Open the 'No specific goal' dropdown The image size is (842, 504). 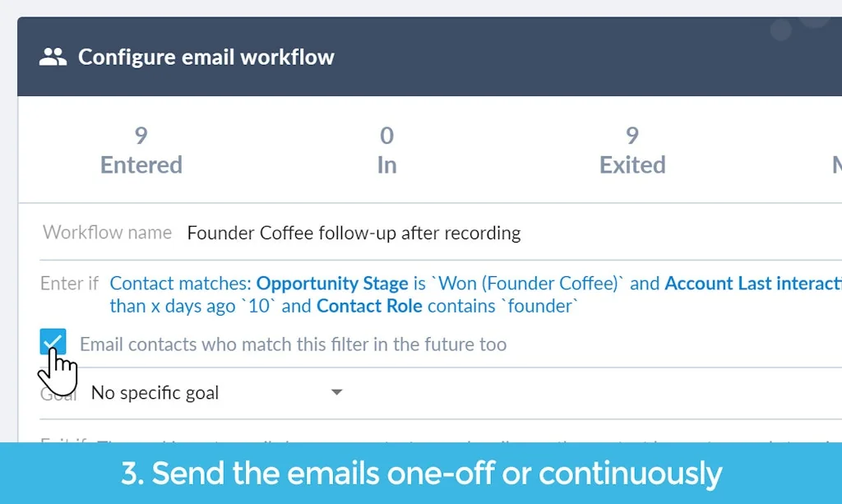(x=154, y=392)
